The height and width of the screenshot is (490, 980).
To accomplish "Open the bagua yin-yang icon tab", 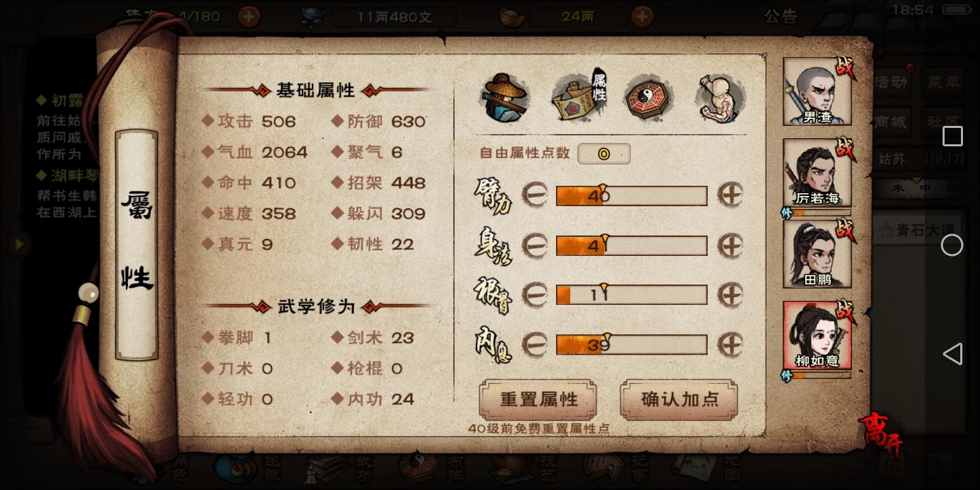I will (x=649, y=99).
